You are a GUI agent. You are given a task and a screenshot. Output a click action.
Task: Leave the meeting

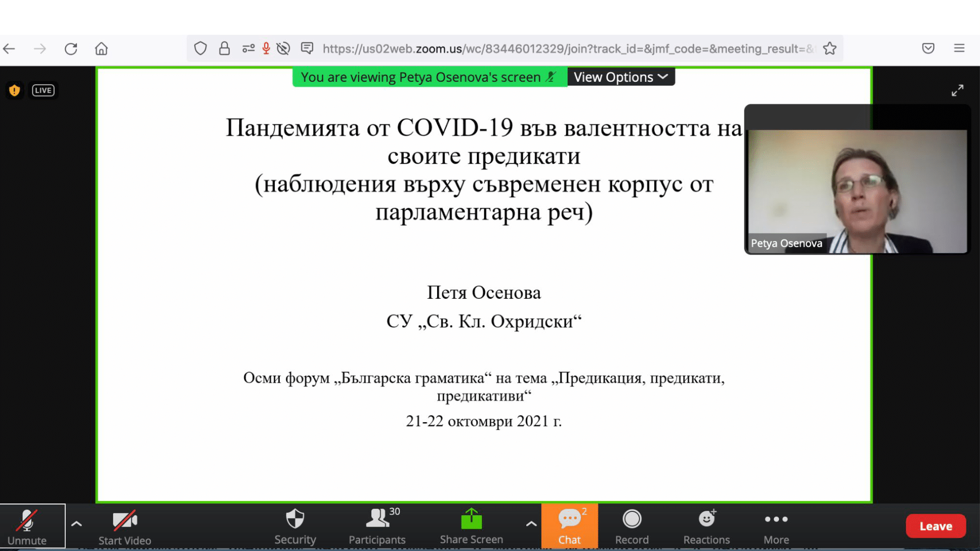(935, 526)
